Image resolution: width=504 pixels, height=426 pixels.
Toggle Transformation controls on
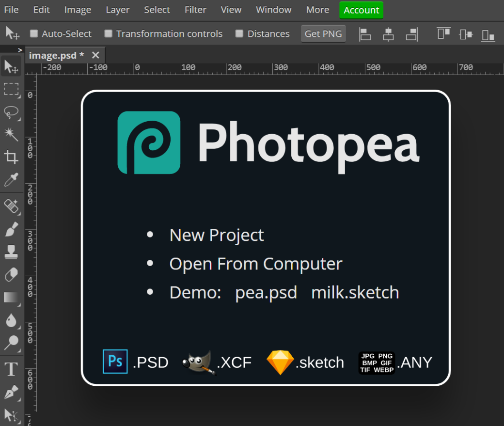click(110, 33)
